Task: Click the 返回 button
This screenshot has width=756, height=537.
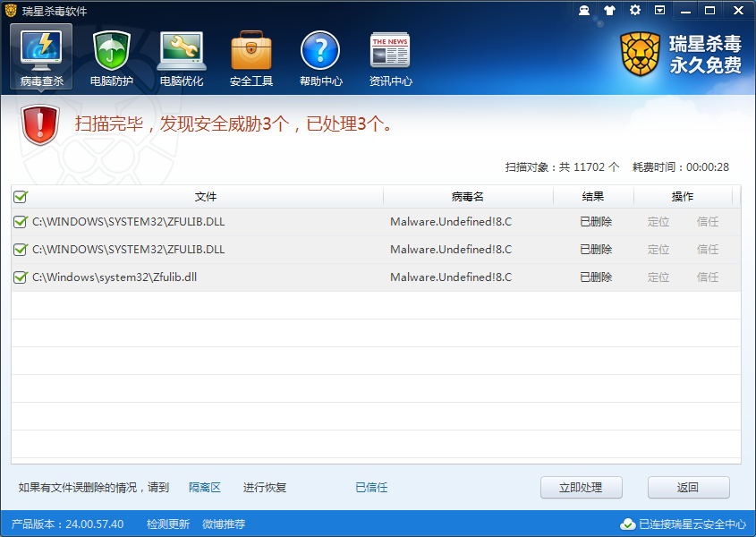Action: coord(688,487)
